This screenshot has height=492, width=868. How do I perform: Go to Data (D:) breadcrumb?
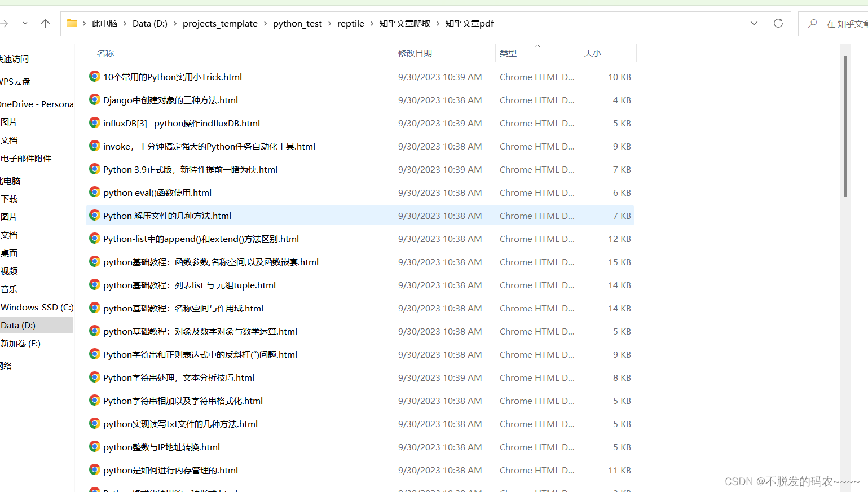click(x=150, y=23)
